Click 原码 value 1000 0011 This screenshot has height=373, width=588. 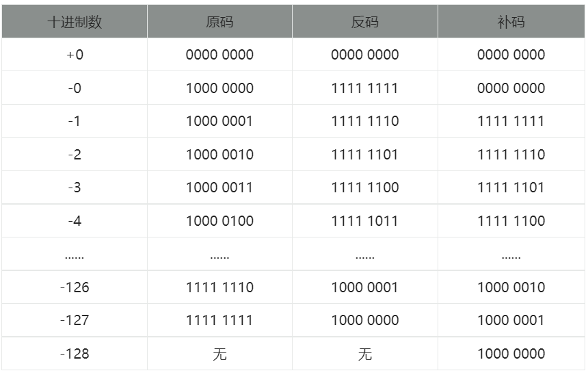click(219, 188)
